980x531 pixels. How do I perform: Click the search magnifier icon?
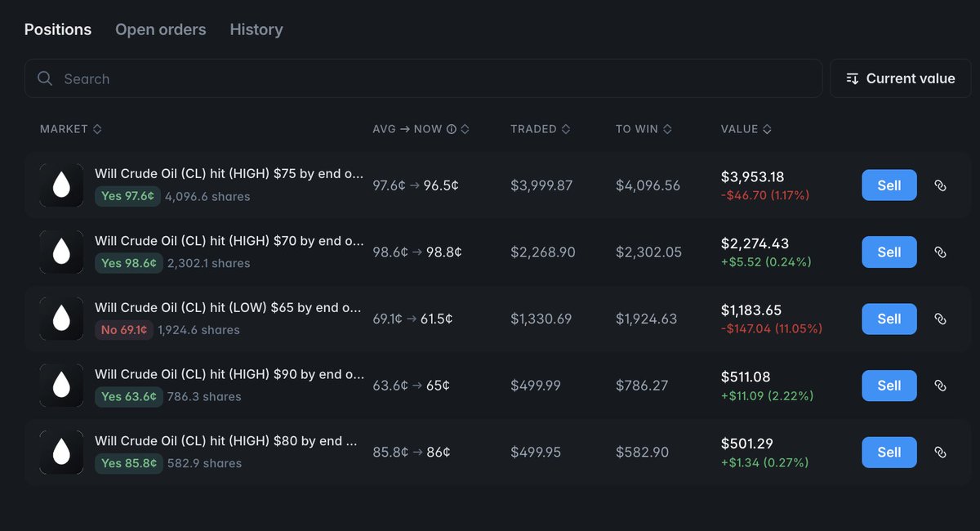(46, 78)
